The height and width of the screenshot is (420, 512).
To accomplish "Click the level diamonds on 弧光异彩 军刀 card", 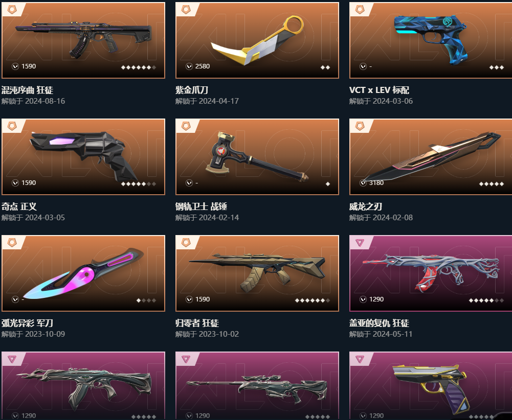I will [146, 300].
